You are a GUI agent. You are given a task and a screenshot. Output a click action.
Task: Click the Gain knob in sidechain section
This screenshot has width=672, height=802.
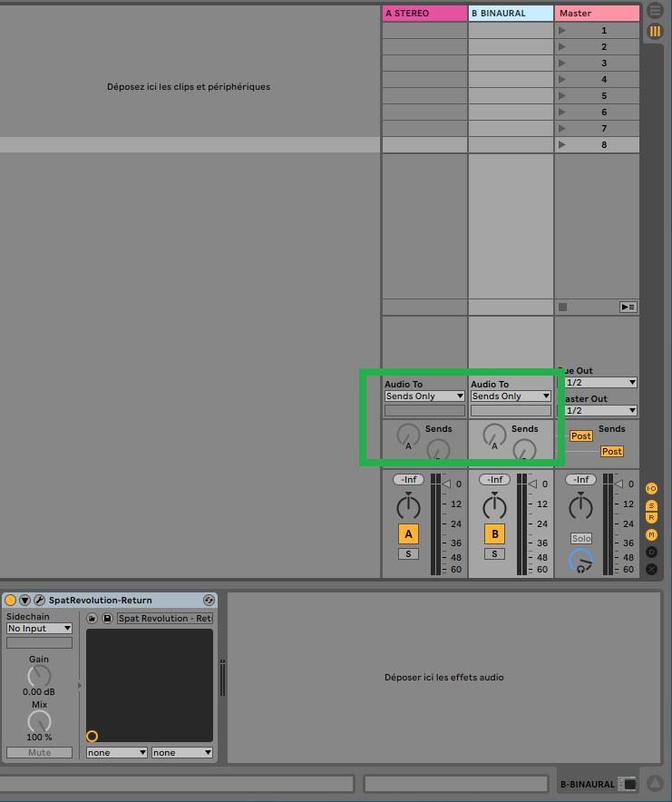pyautogui.click(x=39, y=676)
